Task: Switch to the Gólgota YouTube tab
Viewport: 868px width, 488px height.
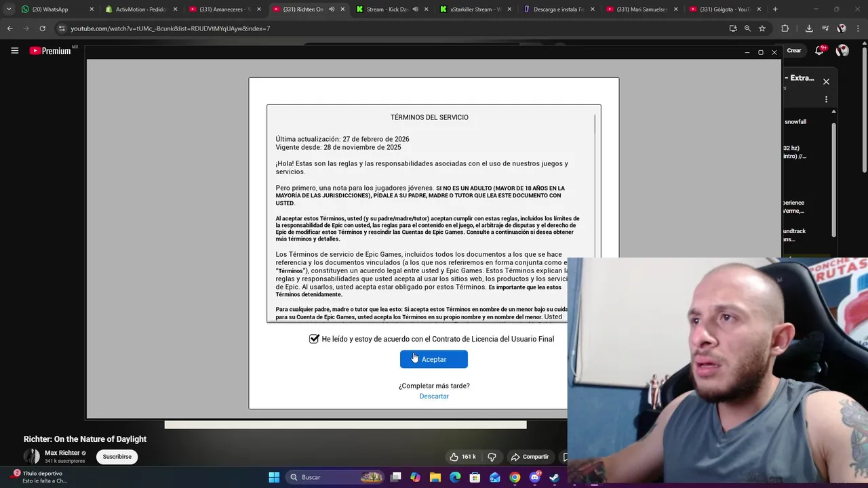Action: tap(724, 9)
